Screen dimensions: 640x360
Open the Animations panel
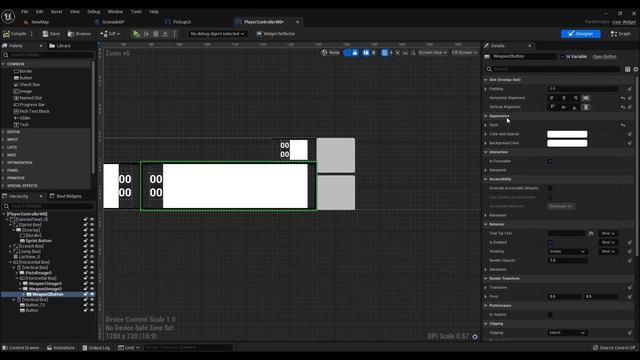[x=61, y=348]
